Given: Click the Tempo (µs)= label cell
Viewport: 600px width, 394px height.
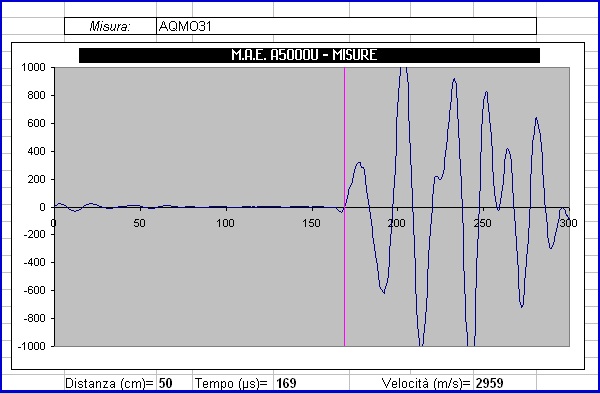Looking at the screenshot, I should pos(232,383).
